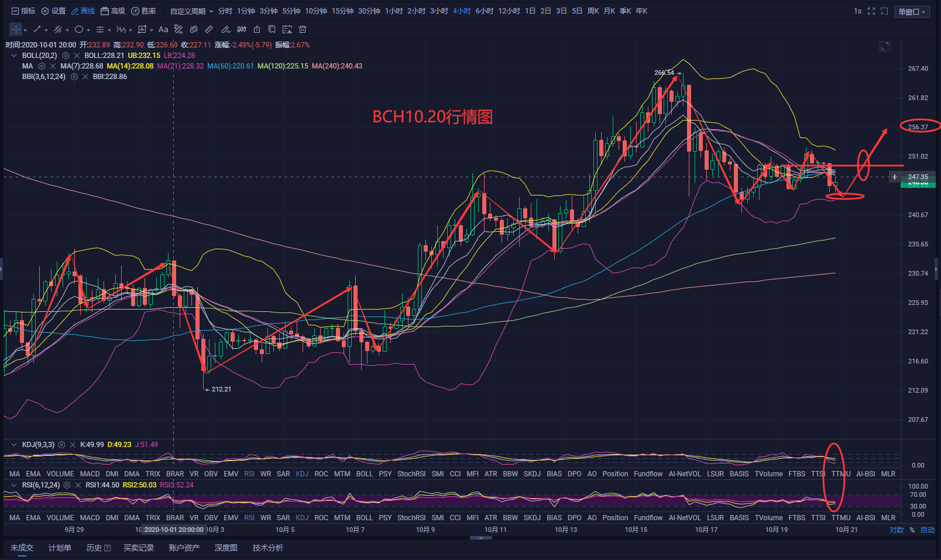Remove the KDJ indicator panel
941x560 pixels.
point(73,445)
